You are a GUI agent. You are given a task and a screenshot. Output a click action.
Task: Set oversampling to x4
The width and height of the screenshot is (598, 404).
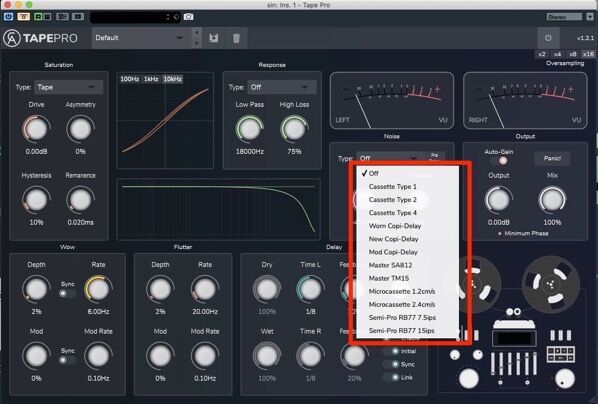pos(557,54)
